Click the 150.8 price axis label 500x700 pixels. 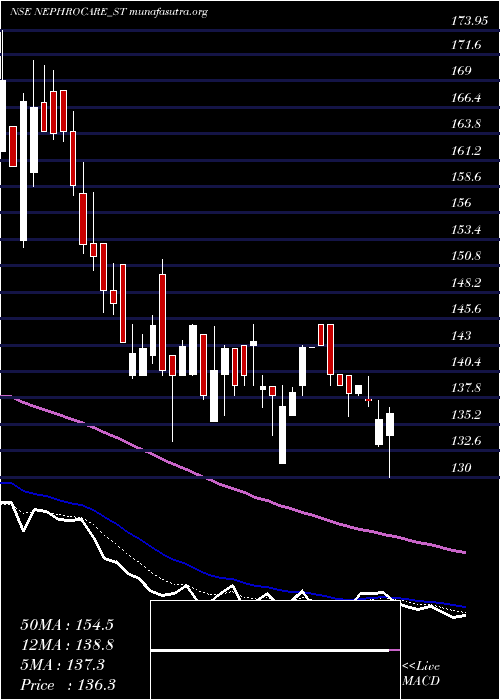[x=467, y=256]
